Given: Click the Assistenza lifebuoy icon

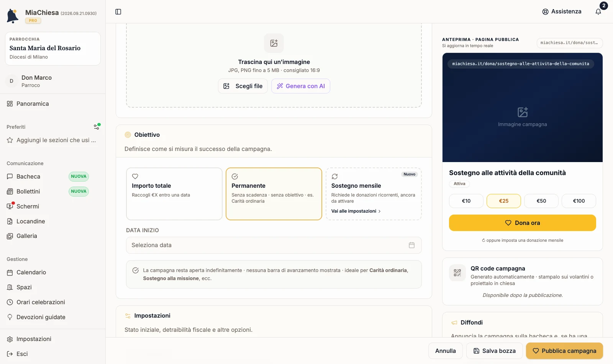Looking at the screenshot, I should [545, 12].
